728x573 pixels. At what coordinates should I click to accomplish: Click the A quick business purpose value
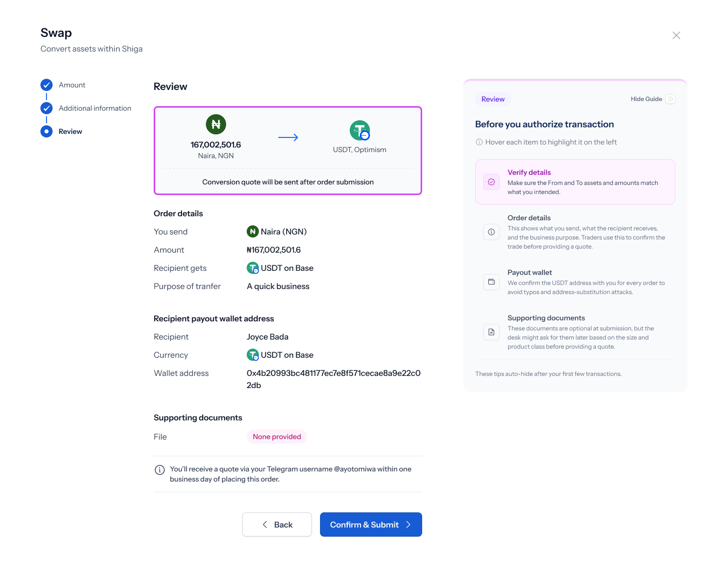click(278, 286)
